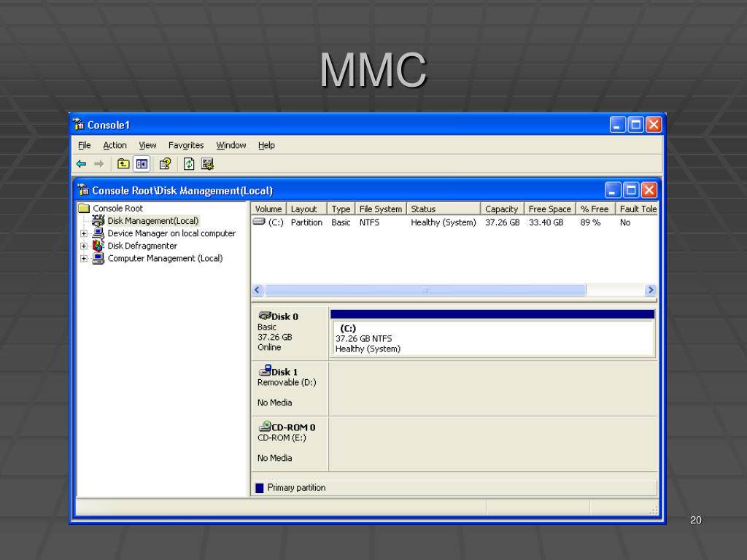The width and height of the screenshot is (747, 560).
Task: Select Device Manager on local computer label
Action: (171, 233)
